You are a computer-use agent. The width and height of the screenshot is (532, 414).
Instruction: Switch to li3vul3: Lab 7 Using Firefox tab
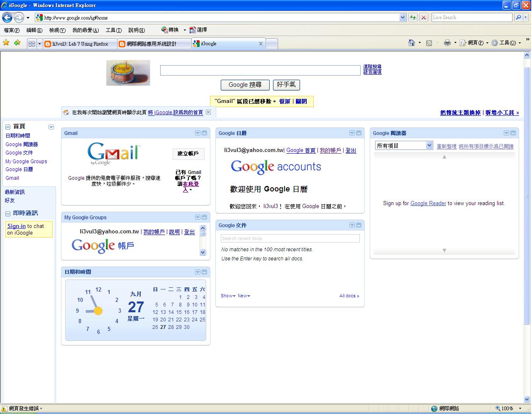[x=80, y=44]
